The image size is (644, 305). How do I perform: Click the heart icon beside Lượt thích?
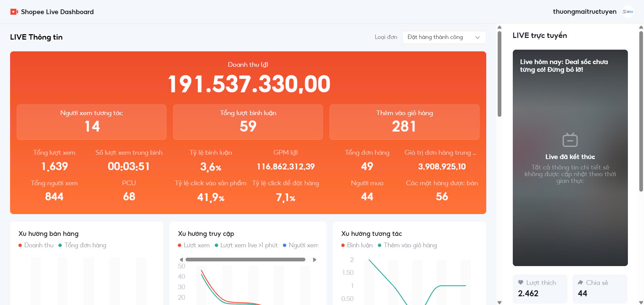521,283
